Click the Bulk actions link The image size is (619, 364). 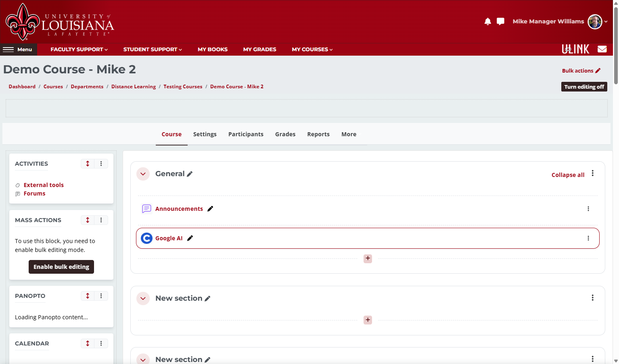(581, 71)
